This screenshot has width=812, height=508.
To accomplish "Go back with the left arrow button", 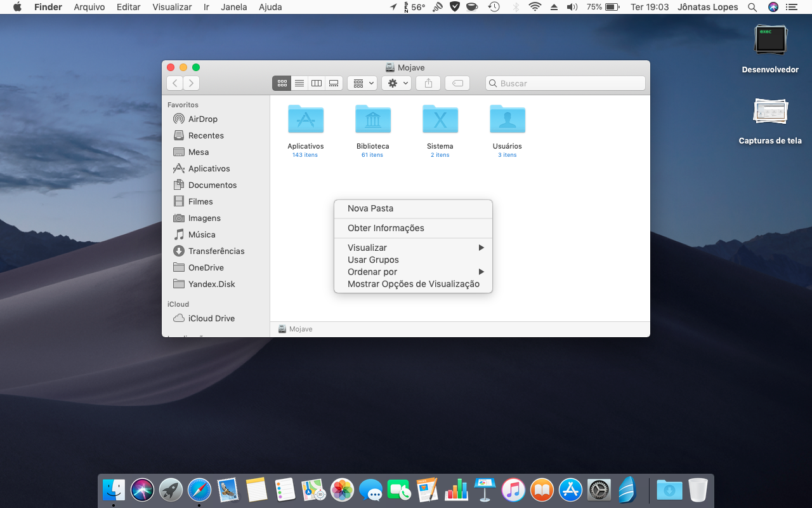I will pos(174,83).
